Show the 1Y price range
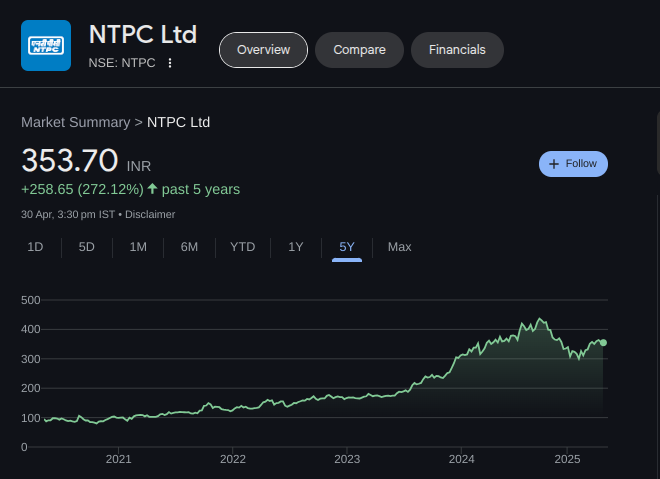Image resolution: width=660 pixels, height=479 pixels. click(296, 247)
